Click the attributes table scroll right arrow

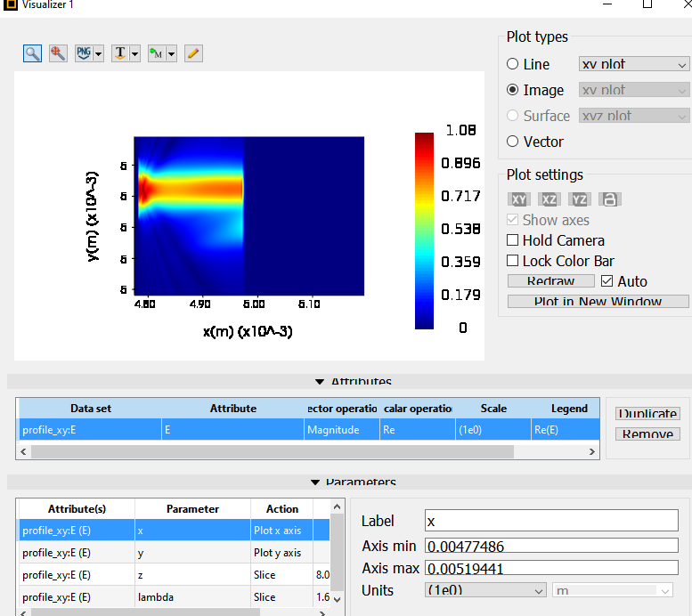click(592, 452)
